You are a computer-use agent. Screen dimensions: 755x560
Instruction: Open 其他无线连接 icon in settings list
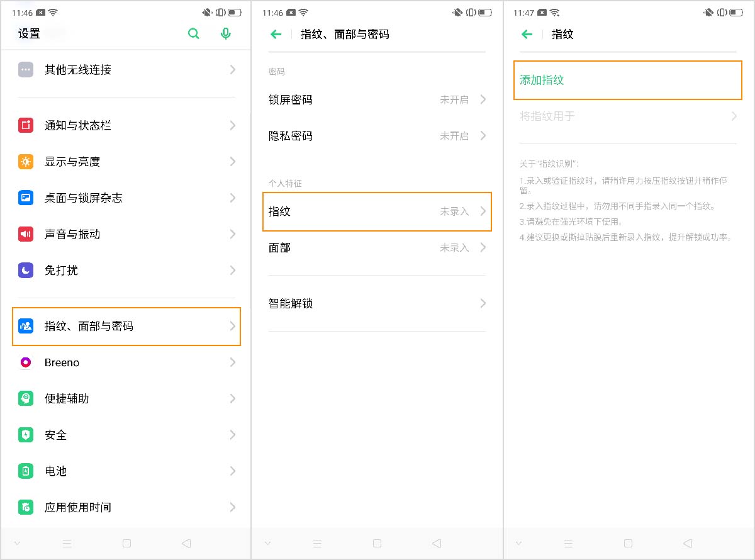pyautogui.click(x=26, y=70)
